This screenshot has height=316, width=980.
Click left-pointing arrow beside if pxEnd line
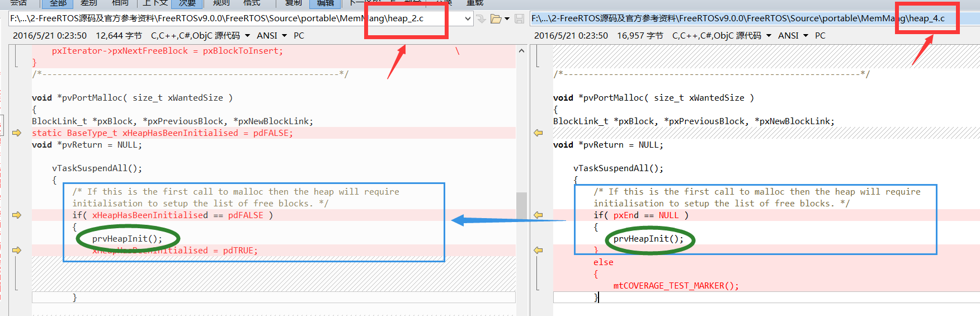[x=538, y=215]
